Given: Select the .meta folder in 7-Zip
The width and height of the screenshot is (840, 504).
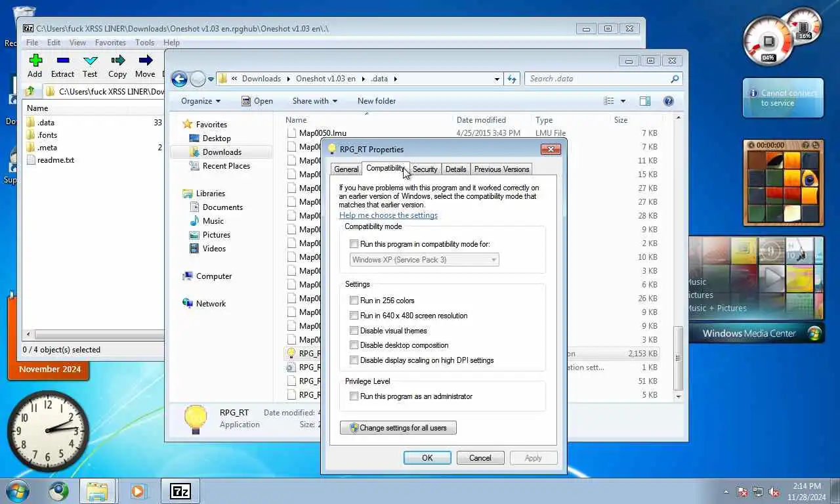Looking at the screenshot, I should (x=47, y=148).
